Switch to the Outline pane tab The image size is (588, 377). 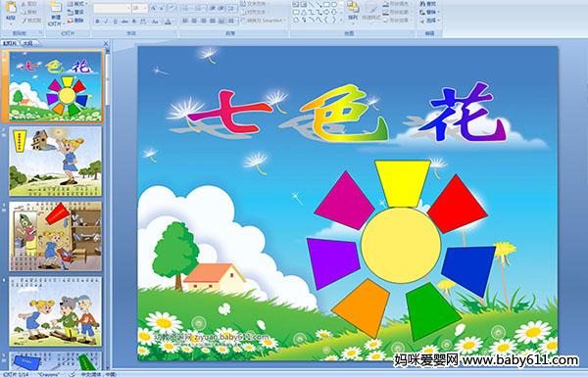click(27, 43)
